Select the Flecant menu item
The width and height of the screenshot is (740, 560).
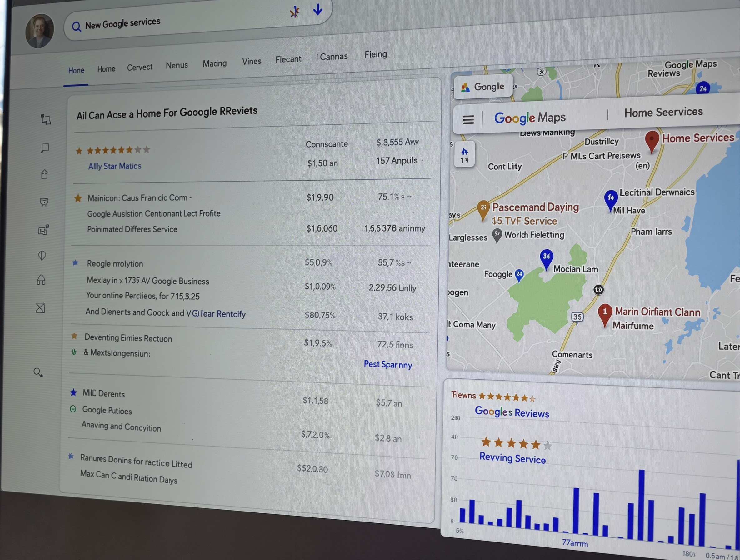(x=288, y=59)
